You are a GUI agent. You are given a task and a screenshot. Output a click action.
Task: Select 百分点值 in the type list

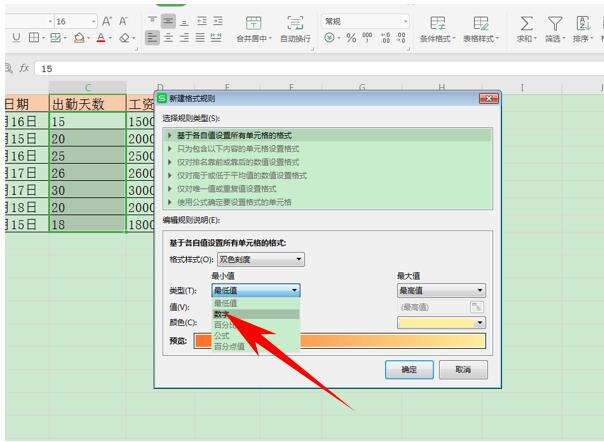pos(256,346)
